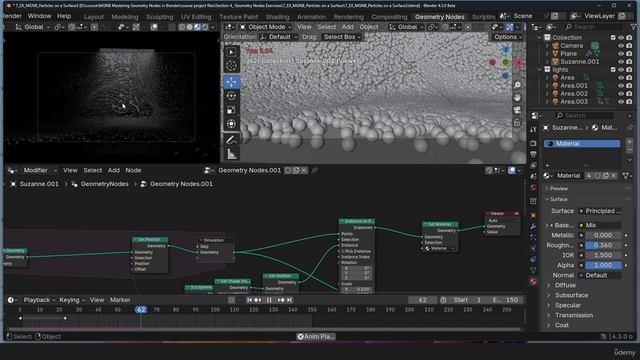Switch to the Shading workspace tab
Screen dimensions: 640x360
(x=277, y=17)
